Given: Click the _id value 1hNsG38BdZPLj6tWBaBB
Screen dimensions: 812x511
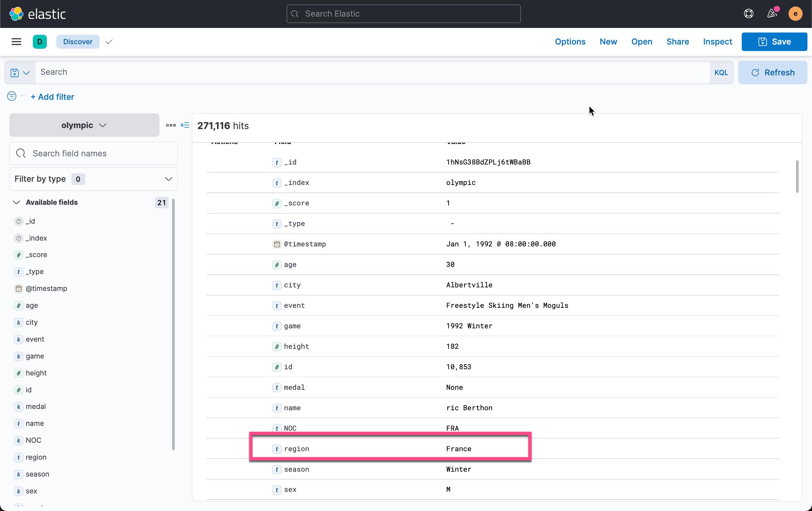Looking at the screenshot, I should coord(488,162).
